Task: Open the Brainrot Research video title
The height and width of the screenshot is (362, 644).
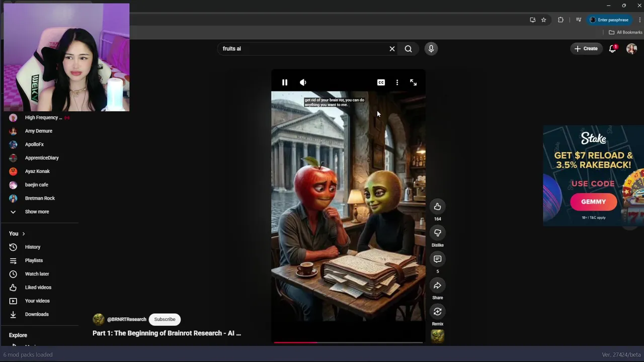Action: click(x=167, y=333)
